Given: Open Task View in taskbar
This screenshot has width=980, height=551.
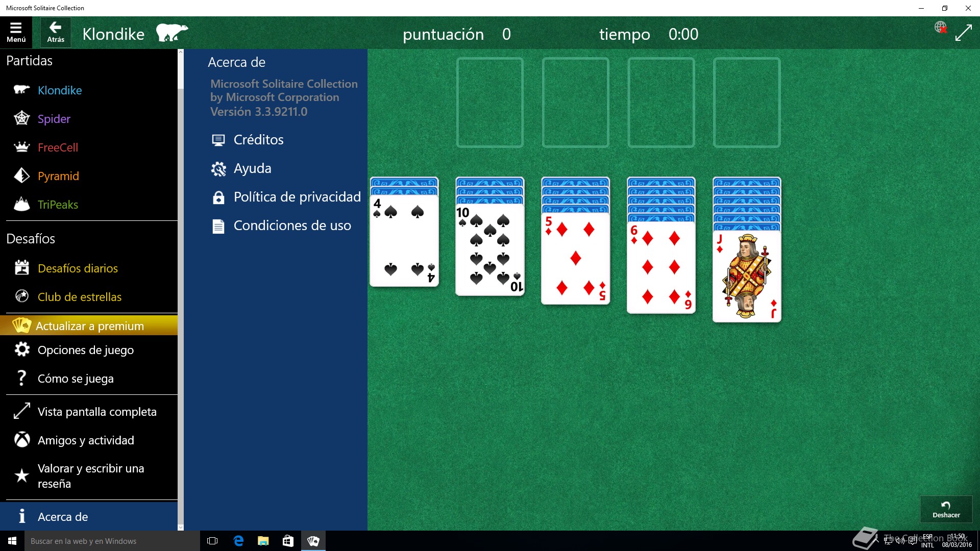Looking at the screenshot, I should [212, 541].
